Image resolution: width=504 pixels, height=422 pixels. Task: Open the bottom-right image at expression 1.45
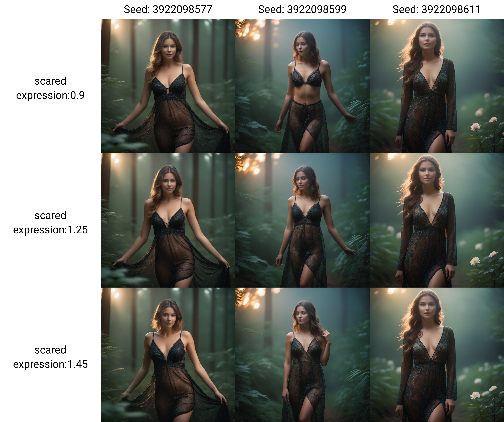pyautogui.click(x=437, y=355)
